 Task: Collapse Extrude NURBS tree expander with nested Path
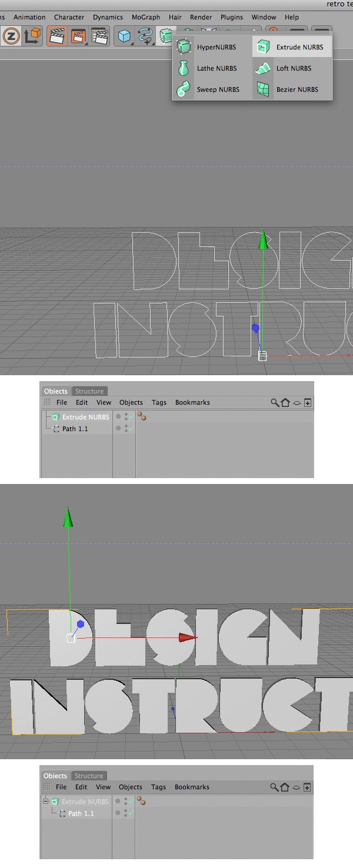pyautogui.click(x=45, y=801)
